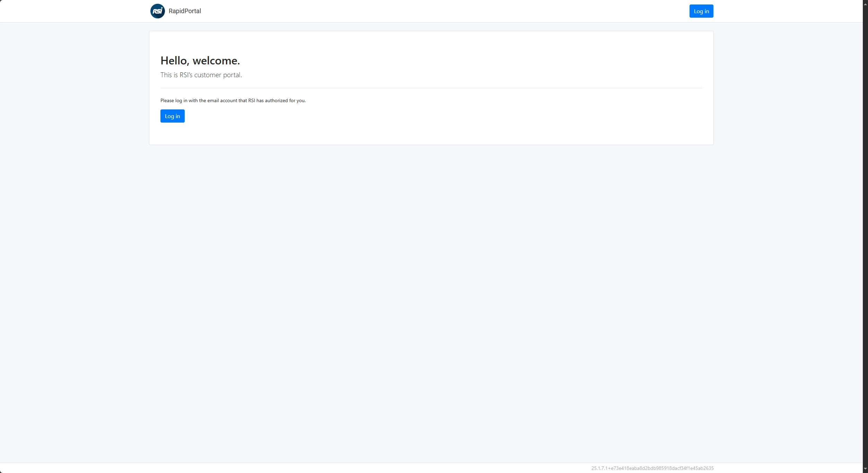
Task: Select the 'Hello, welcome.' heading
Action: click(200, 61)
